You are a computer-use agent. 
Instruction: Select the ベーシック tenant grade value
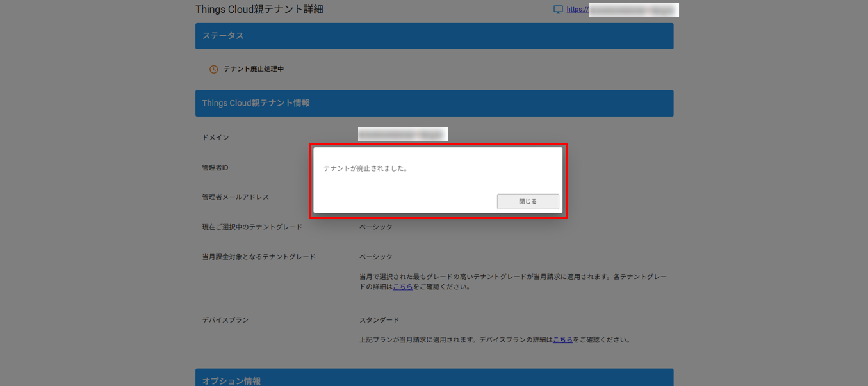(375, 226)
